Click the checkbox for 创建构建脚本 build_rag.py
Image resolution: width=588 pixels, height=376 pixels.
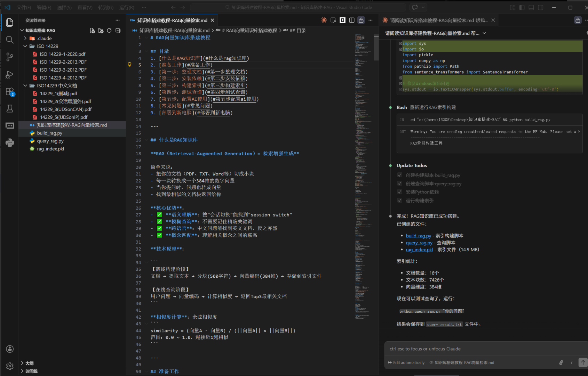pyautogui.click(x=400, y=175)
